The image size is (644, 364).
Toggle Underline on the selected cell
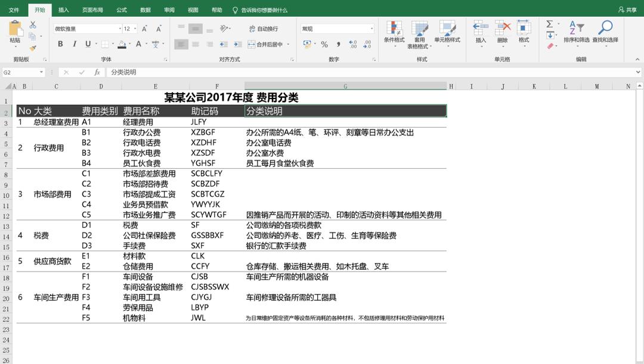pos(88,44)
